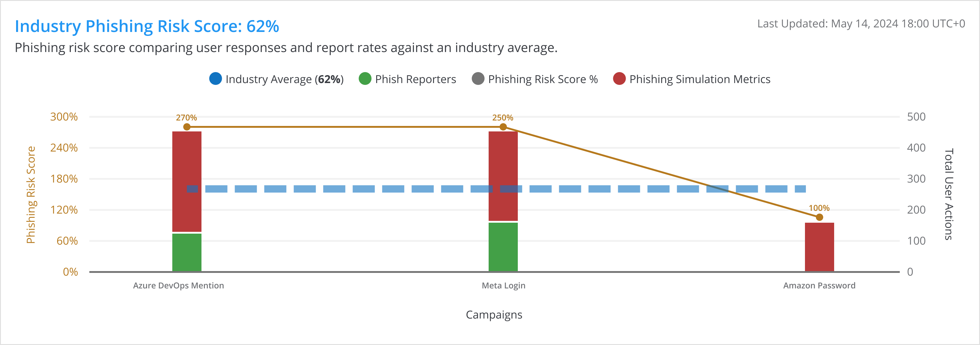Click the Amazon Password axis label

[819, 286]
